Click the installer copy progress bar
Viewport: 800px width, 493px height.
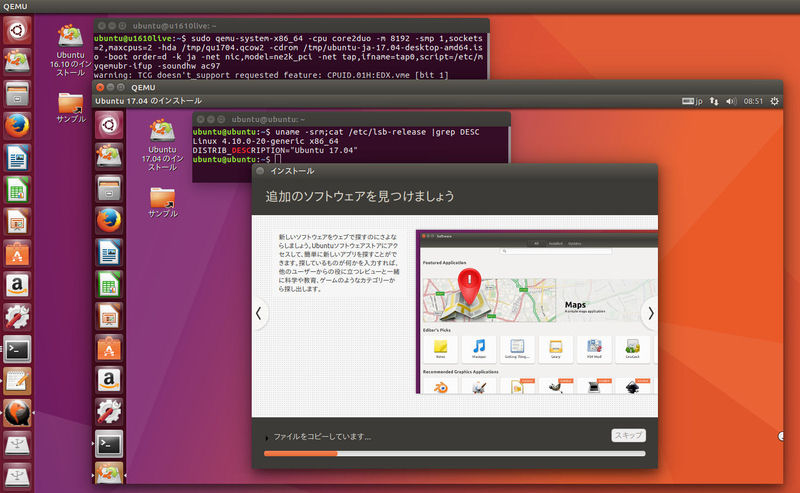455,453
